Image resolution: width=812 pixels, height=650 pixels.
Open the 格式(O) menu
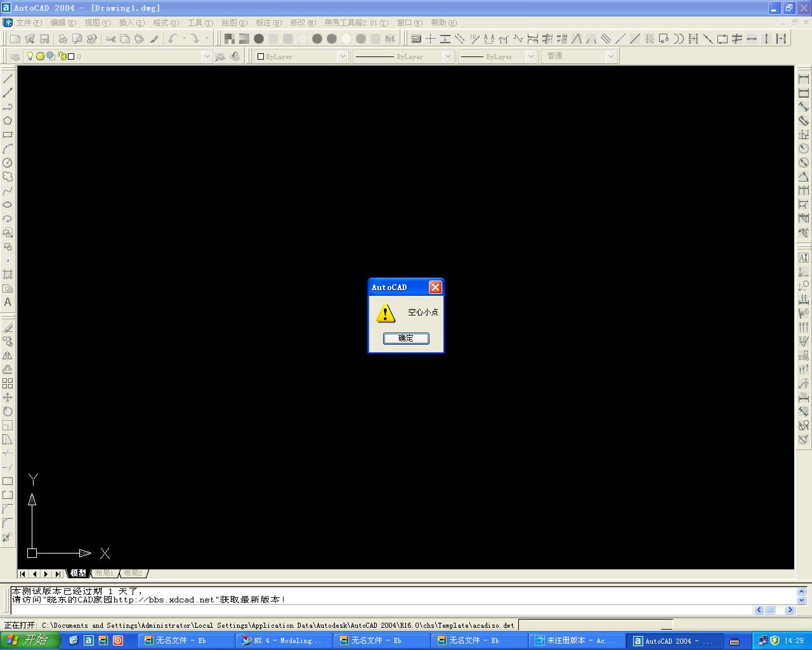pyautogui.click(x=166, y=23)
